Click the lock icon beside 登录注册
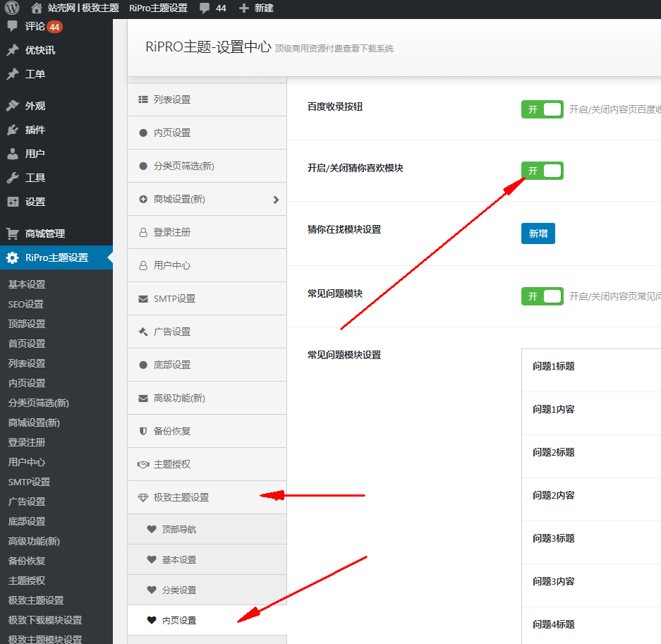This screenshot has width=661, height=644. [x=143, y=232]
